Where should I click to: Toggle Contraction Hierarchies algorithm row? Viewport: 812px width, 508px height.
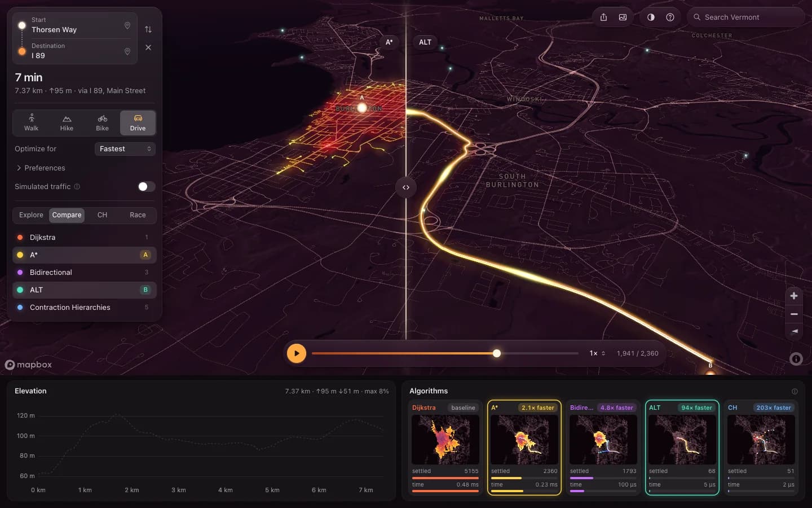[84, 307]
